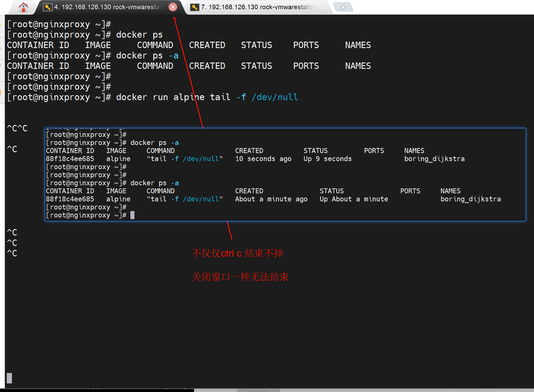Screen dimensions: 534x392
Task: Click the first plain docker ps command
Action: click(139, 35)
